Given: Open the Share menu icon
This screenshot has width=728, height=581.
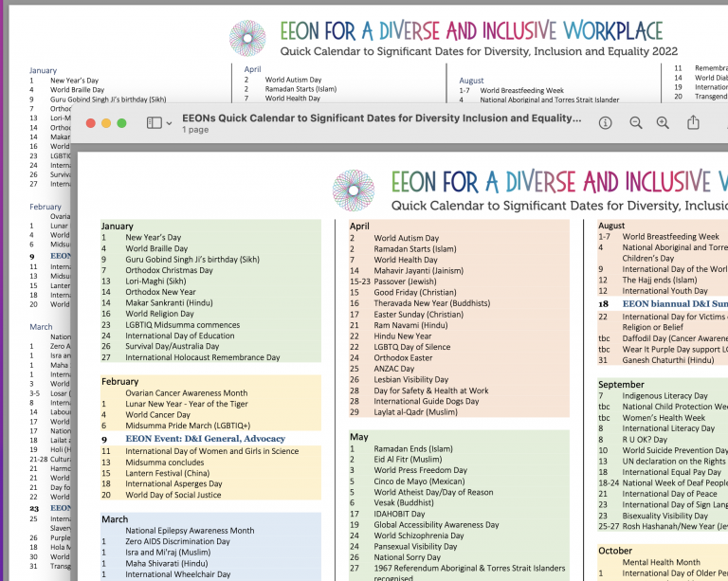Looking at the screenshot, I should pyautogui.click(x=693, y=122).
